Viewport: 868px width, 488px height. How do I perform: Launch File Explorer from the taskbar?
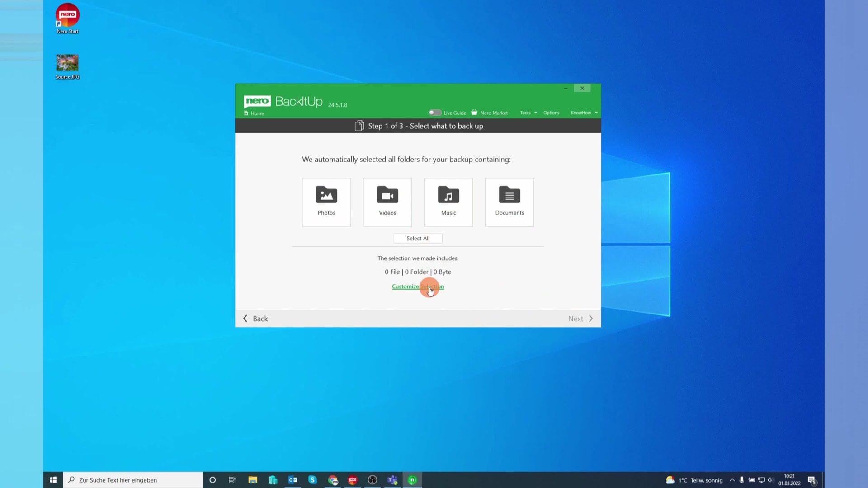click(253, 480)
